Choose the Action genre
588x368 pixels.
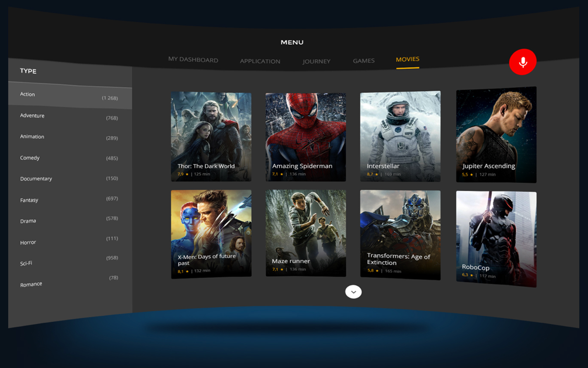click(x=70, y=95)
